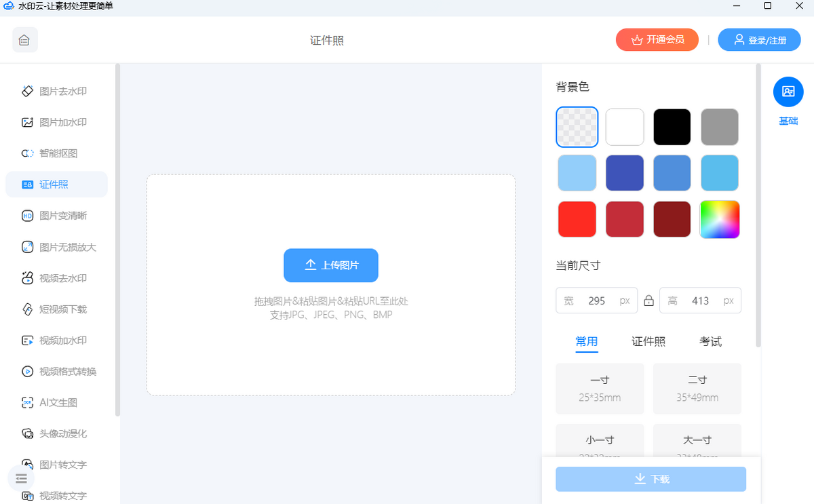This screenshot has width=814, height=504.
Task: Select the 一寸 25*35mm size preset
Action: pyautogui.click(x=600, y=389)
